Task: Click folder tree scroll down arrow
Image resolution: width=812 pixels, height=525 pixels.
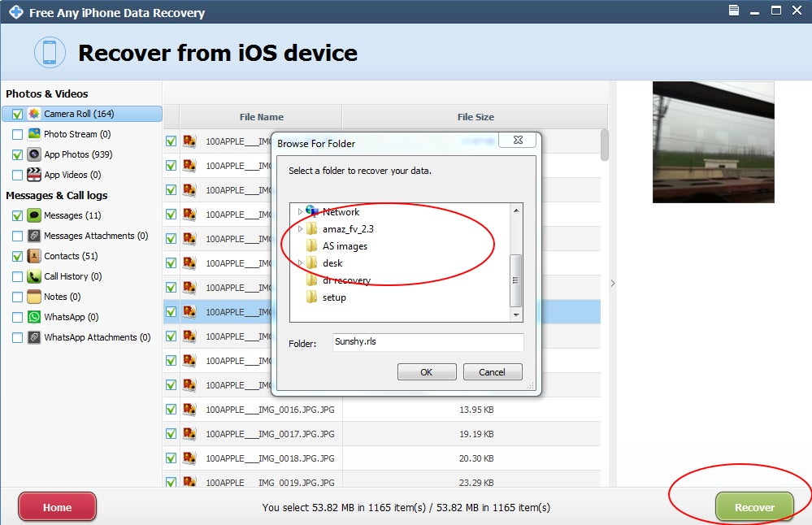Action: point(516,315)
